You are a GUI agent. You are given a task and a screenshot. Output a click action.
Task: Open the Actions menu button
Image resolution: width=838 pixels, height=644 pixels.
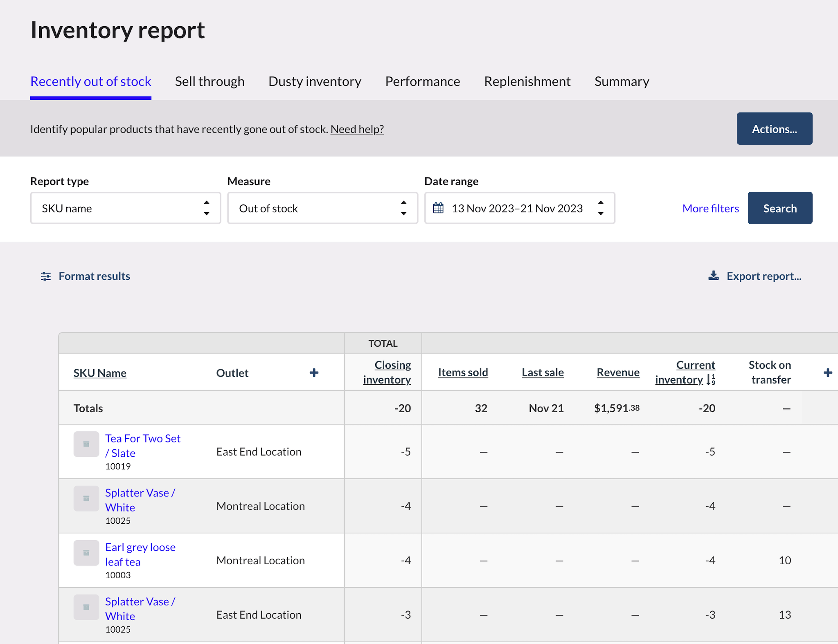click(774, 128)
